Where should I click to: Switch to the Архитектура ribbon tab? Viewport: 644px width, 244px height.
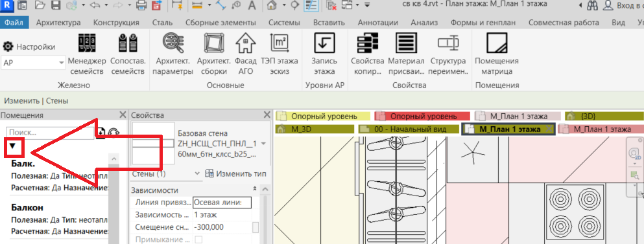pos(58,23)
